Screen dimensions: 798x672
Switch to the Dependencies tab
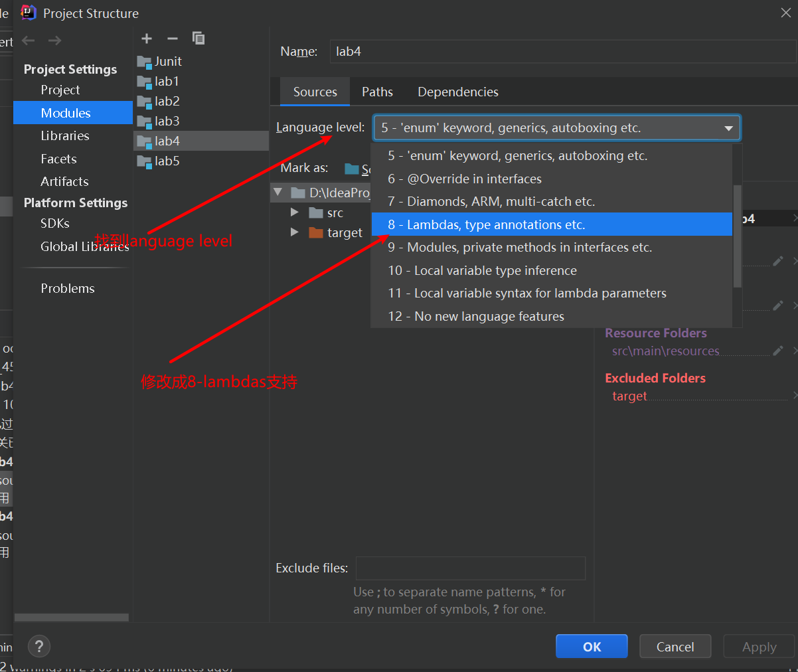click(x=457, y=92)
